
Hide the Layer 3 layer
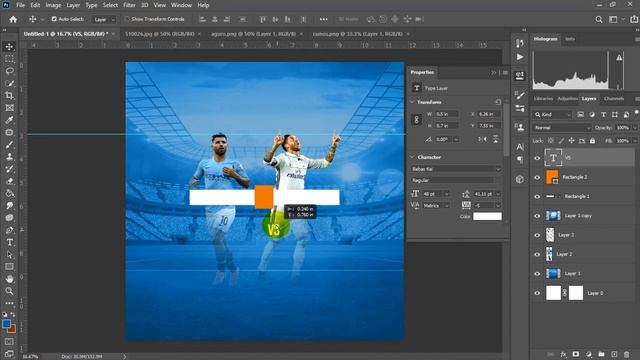point(537,235)
